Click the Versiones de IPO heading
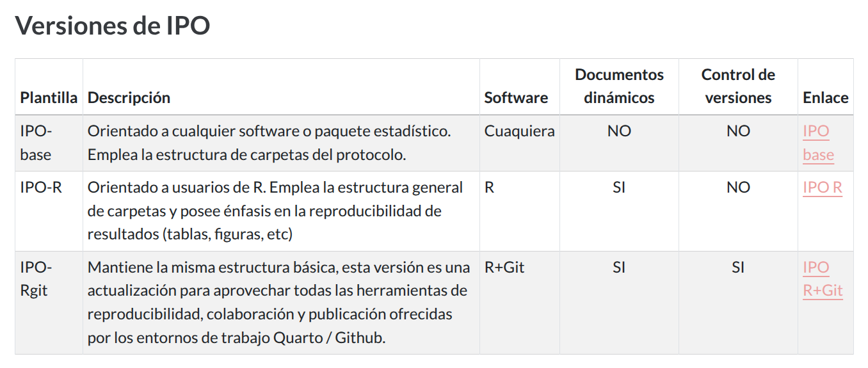Image resolution: width=868 pixels, height=368 pixels. click(113, 26)
